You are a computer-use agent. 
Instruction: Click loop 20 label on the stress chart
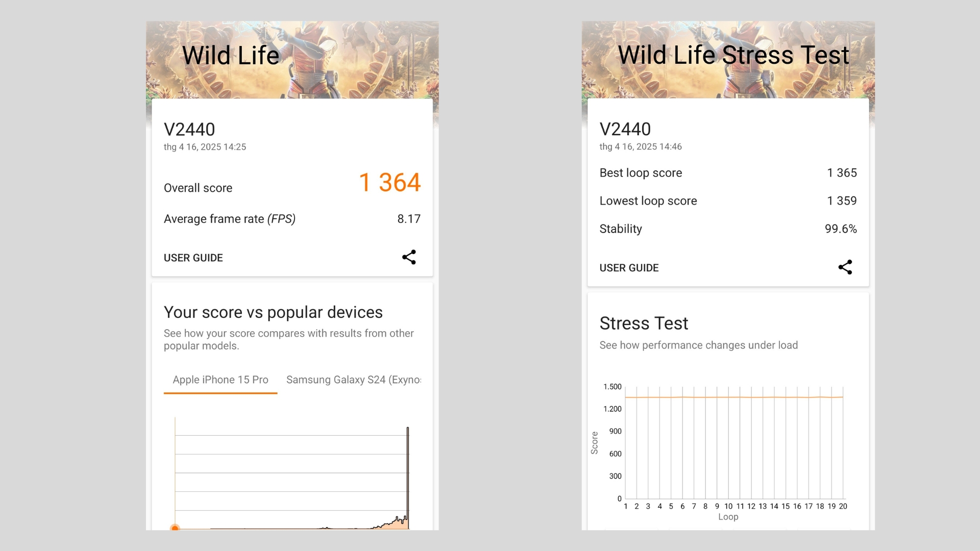843,507
